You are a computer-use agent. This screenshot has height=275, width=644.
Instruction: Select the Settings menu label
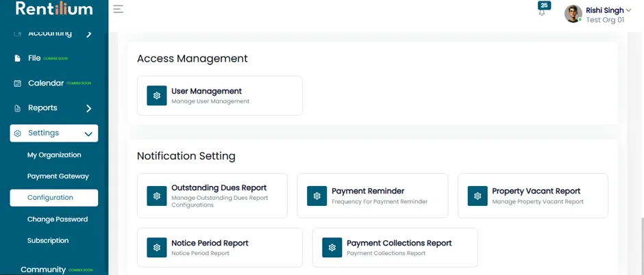tap(44, 133)
